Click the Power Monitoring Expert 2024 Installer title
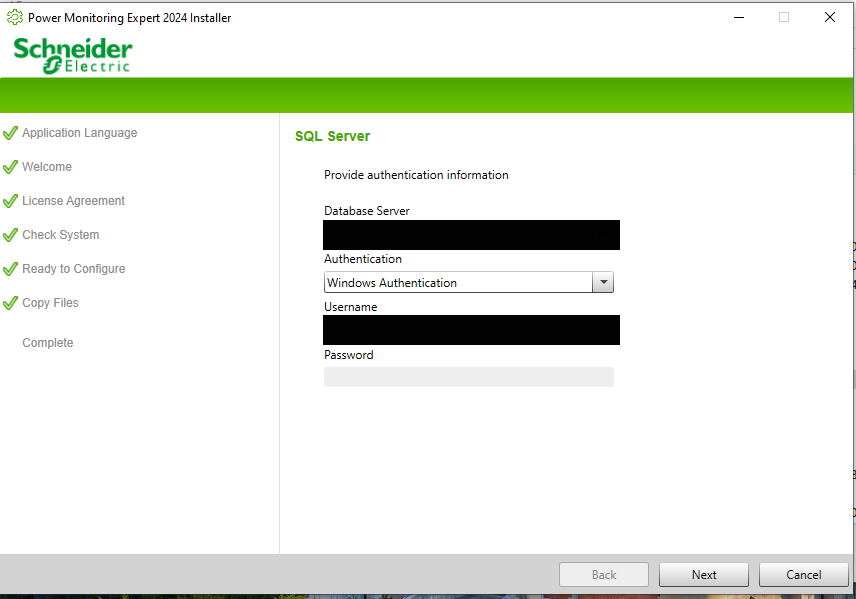Image resolution: width=856 pixels, height=599 pixels. click(129, 17)
